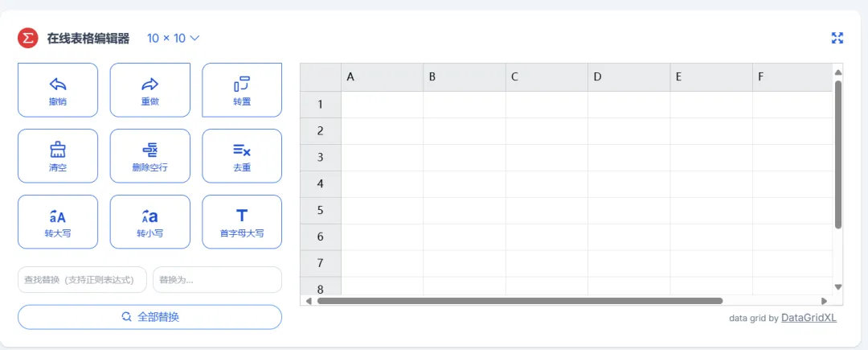The image size is (868, 350).
Task: Toggle fullscreen with the expand icon
Action: (837, 38)
